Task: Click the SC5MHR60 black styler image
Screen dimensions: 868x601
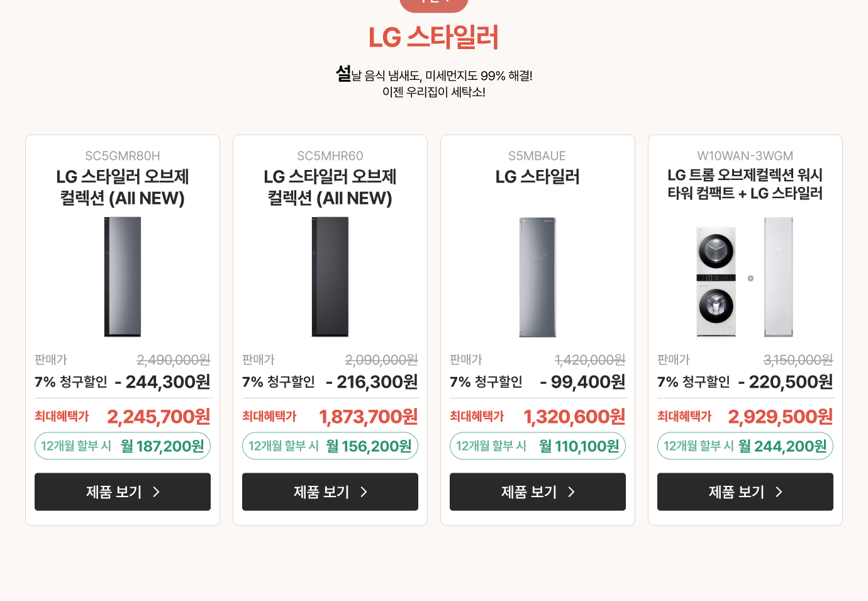Action: pyautogui.click(x=330, y=277)
